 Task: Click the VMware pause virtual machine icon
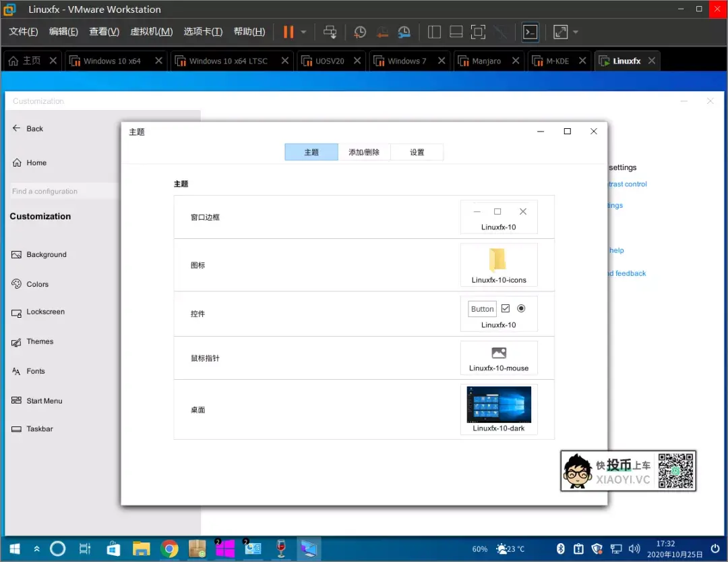289,32
